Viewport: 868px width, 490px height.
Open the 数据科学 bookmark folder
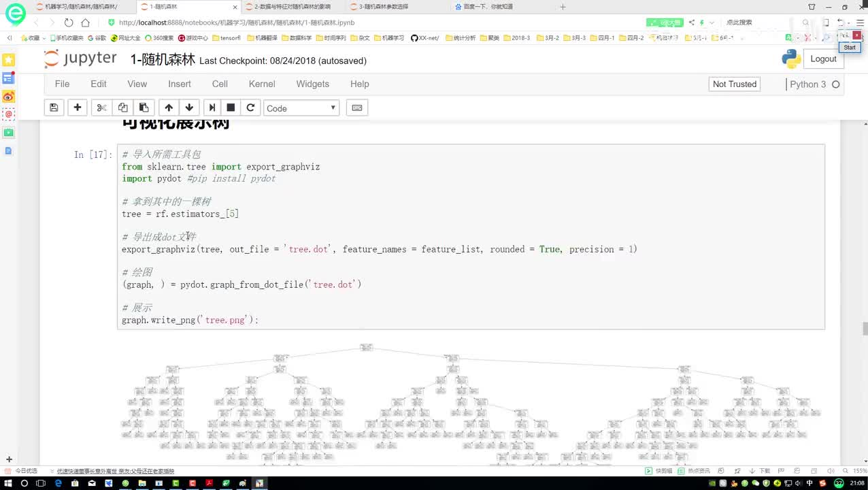(297, 38)
